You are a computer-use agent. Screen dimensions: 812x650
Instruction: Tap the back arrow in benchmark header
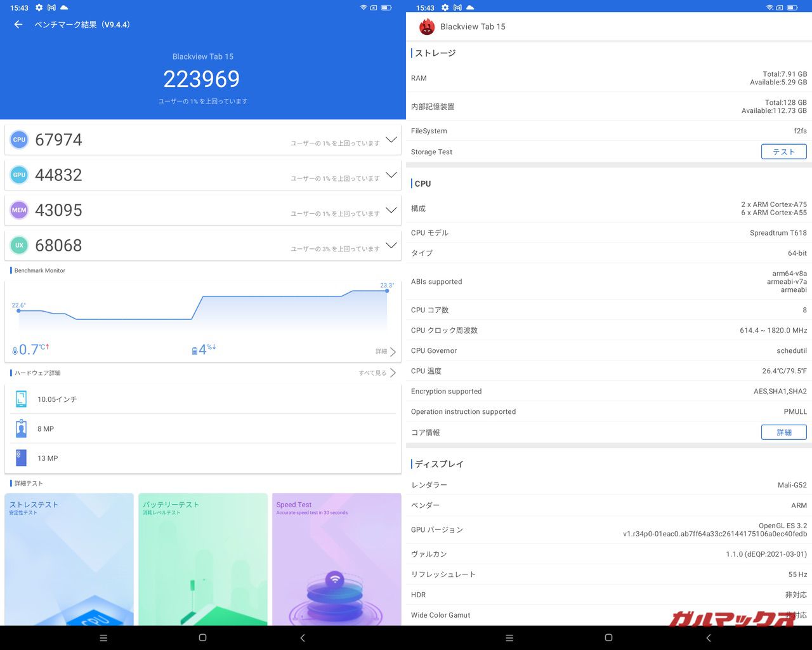coord(18,25)
